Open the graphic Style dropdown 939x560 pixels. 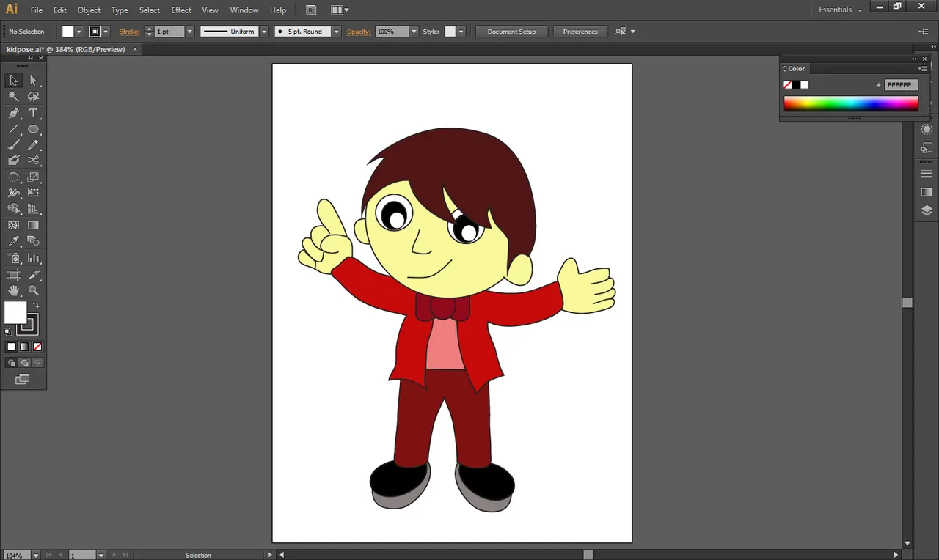tap(461, 32)
